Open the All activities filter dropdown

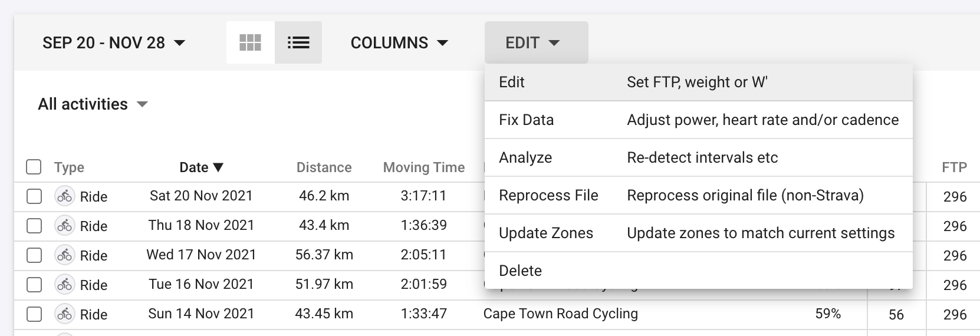coord(93,104)
